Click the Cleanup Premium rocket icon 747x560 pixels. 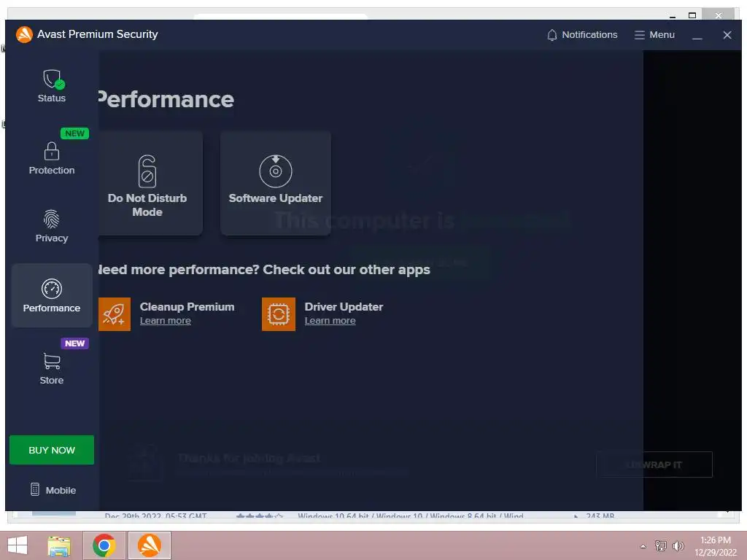(115, 314)
